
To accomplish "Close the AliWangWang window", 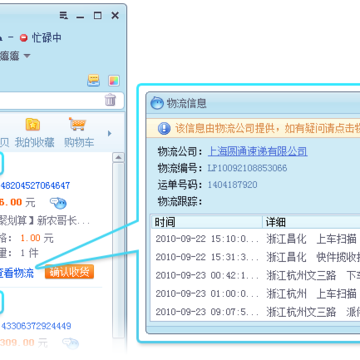I will coord(115,15).
